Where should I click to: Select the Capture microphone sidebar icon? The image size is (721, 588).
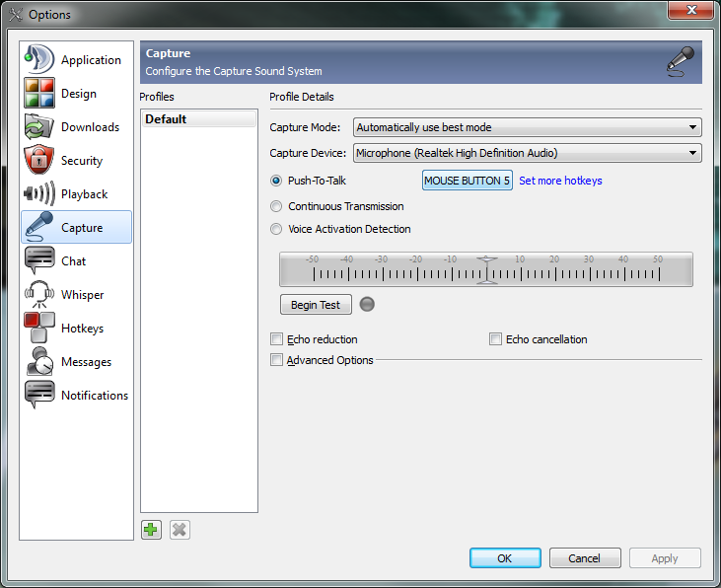pos(39,227)
